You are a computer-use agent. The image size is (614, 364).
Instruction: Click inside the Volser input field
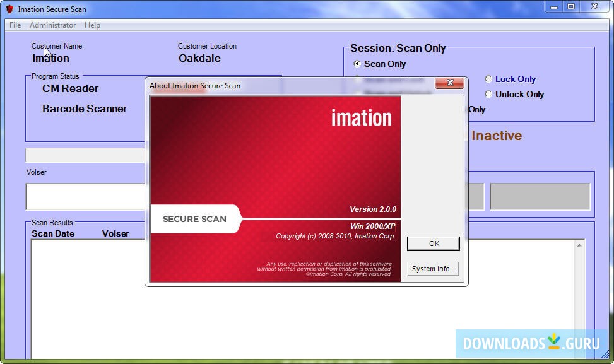(85, 196)
